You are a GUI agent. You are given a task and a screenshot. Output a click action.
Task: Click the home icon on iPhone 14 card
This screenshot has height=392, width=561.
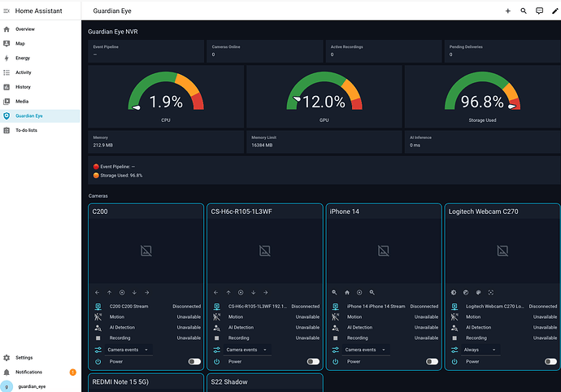[347, 293]
